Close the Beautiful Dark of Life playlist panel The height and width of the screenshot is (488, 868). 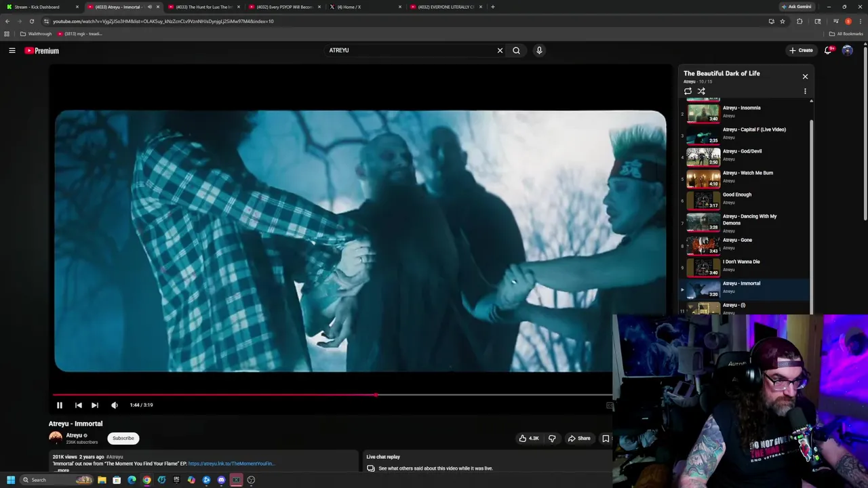(x=805, y=77)
